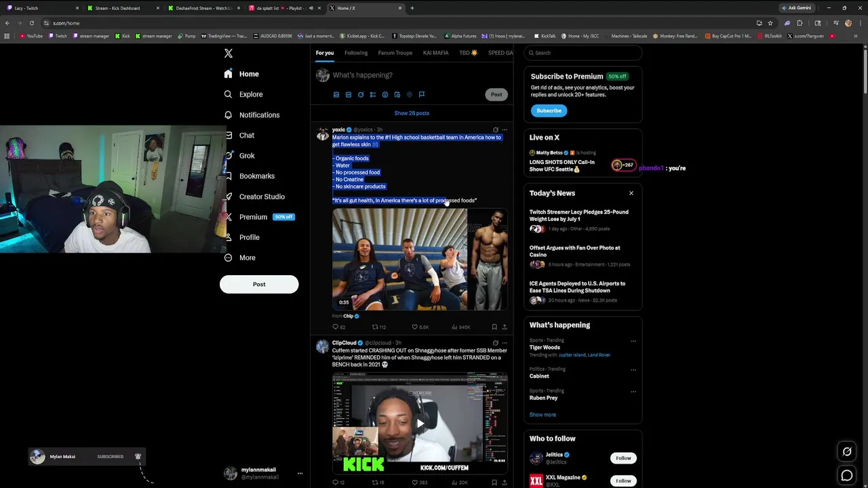This screenshot has width=868, height=488.
Task: Bookmark the yoxic post
Action: click(x=494, y=327)
